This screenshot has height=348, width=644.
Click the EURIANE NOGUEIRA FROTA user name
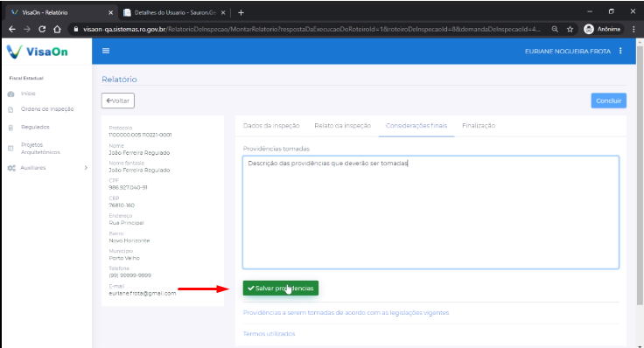click(x=568, y=52)
